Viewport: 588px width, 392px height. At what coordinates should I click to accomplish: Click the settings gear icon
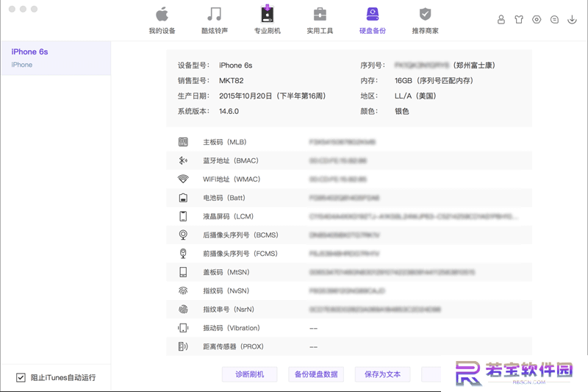[537, 20]
